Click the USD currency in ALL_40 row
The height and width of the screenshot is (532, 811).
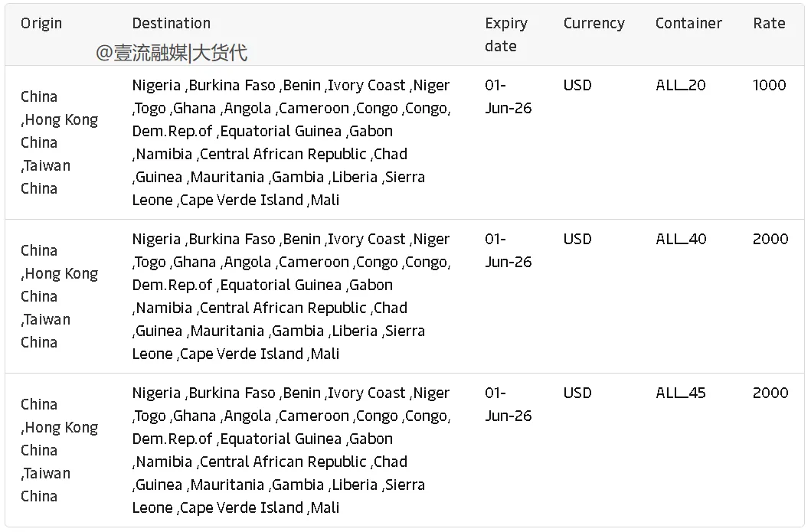click(x=577, y=239)
